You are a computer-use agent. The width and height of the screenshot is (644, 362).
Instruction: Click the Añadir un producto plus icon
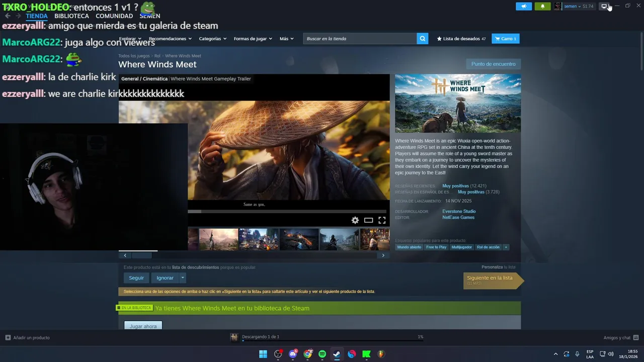8,337
